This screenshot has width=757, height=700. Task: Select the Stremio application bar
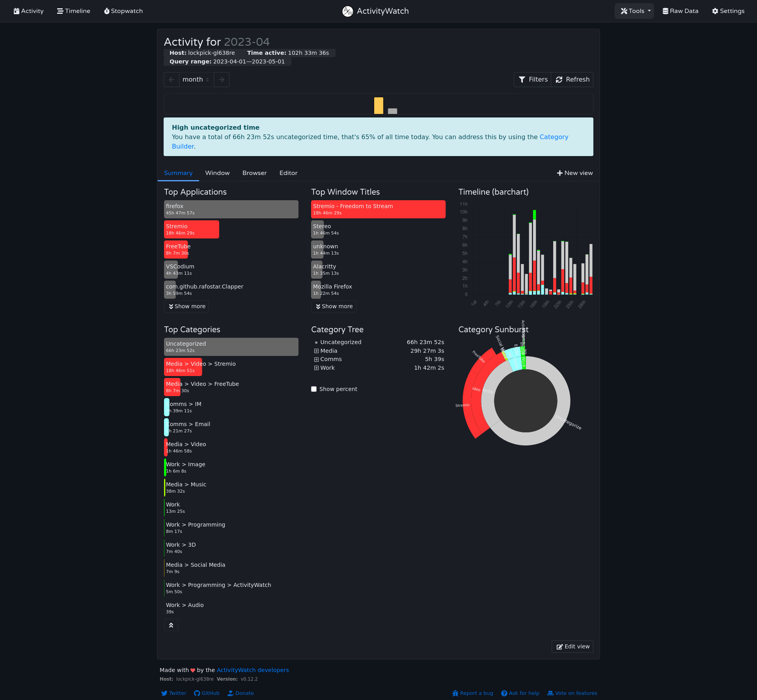(x=191, y=229)
